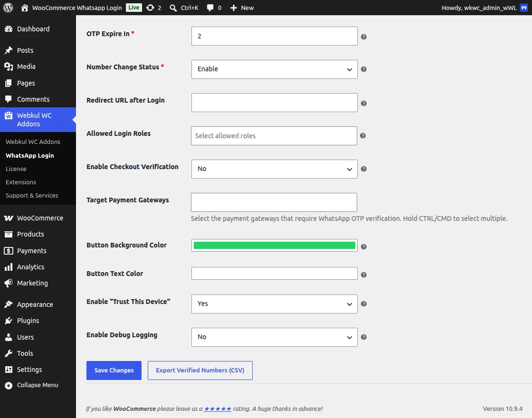Click the home site icon
Image resolution: width=532 pixels, height=418 pixels.
(x=24, y=8)
